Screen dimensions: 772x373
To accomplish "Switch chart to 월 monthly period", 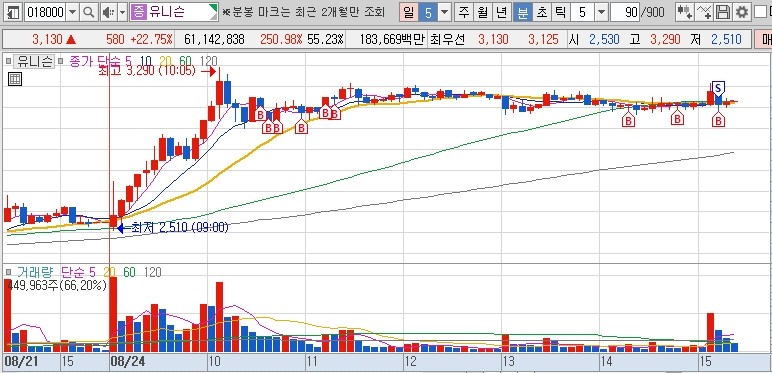I will (482, 13).
